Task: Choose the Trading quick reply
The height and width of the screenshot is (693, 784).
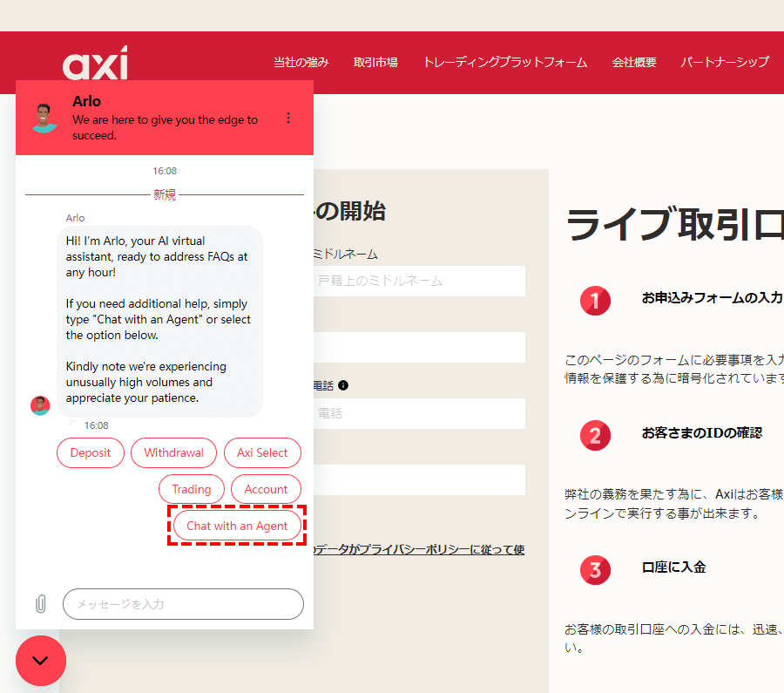Action: point(192,489)
